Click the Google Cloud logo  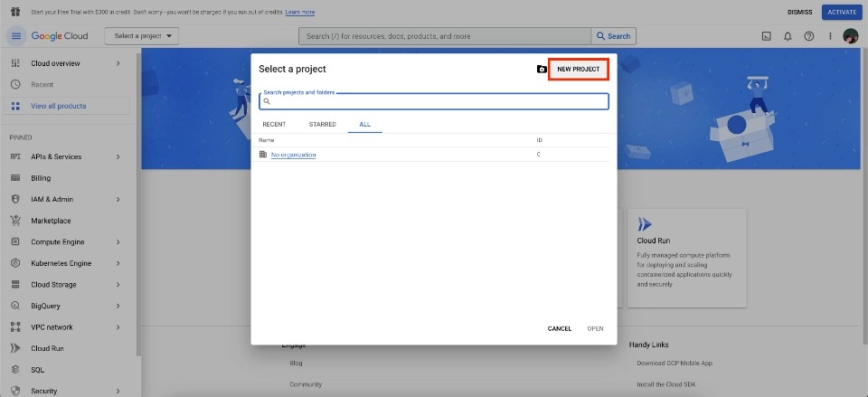point(60,36)
